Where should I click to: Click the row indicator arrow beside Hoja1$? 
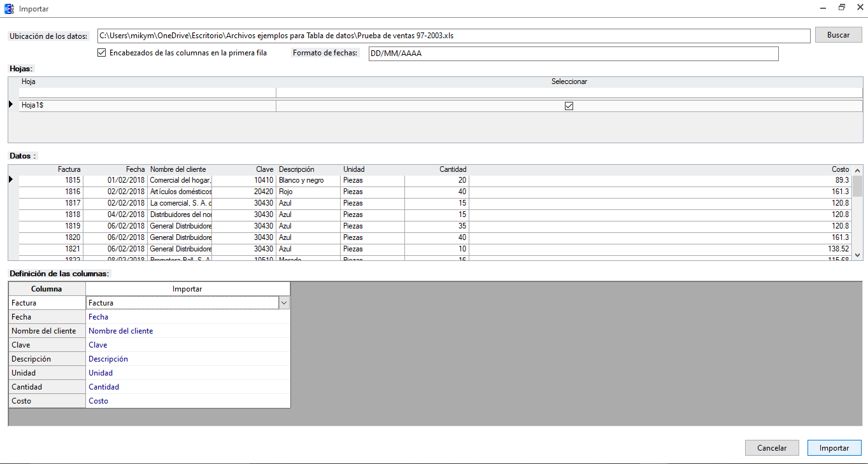(11, 104)
